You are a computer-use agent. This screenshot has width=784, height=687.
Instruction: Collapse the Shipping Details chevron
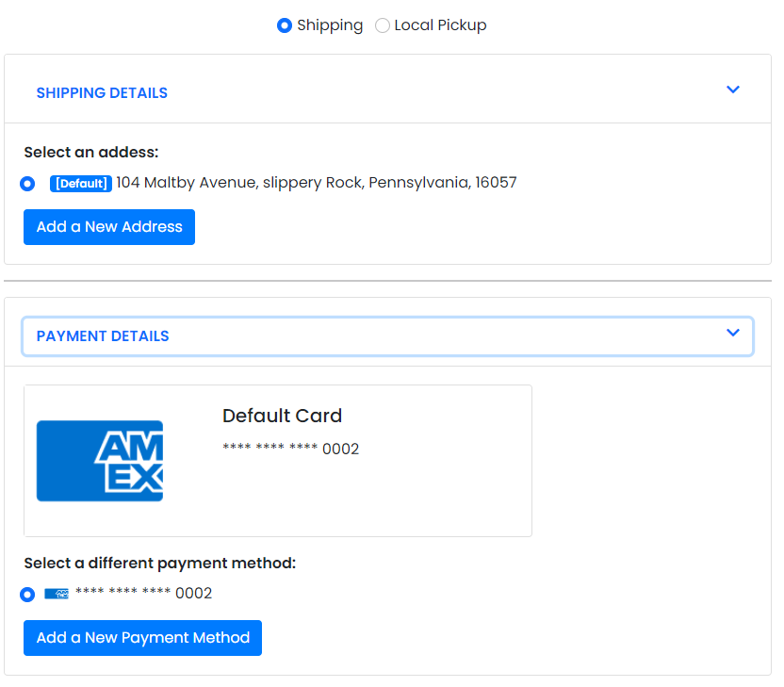pos(732,90)
